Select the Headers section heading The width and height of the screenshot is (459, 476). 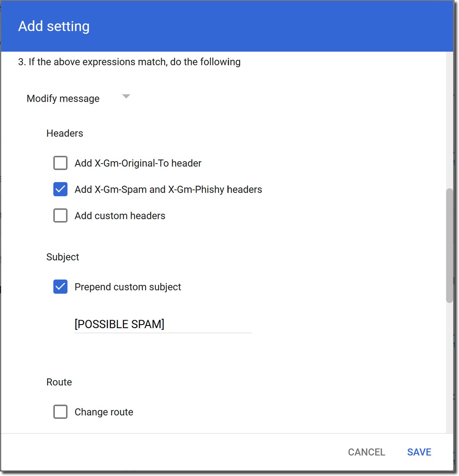pos(65,133)
